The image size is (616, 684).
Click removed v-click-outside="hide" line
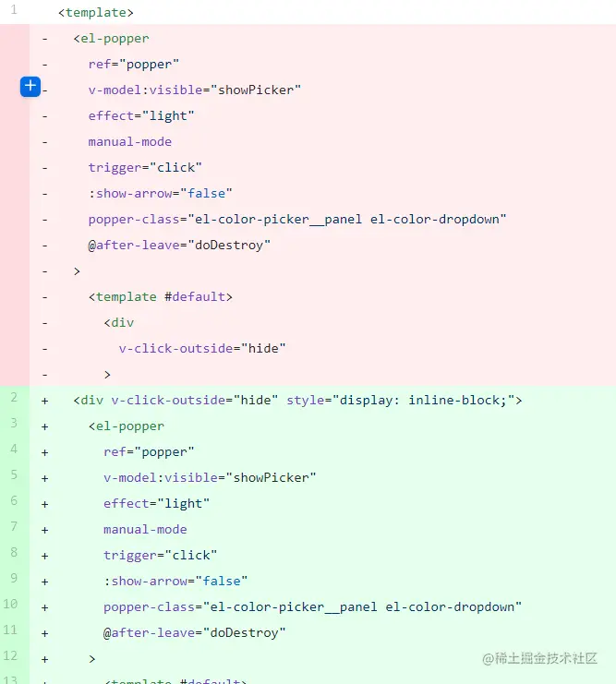point(202,349)
